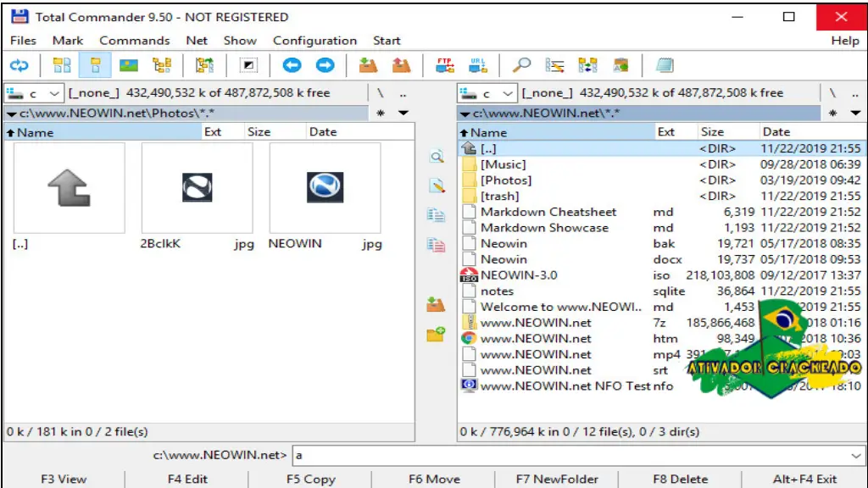Image resolution: width=868 pixels, height=488 pixels.
Task: Click the Refresh (reread source) toolbar icon
Action: 19,65
